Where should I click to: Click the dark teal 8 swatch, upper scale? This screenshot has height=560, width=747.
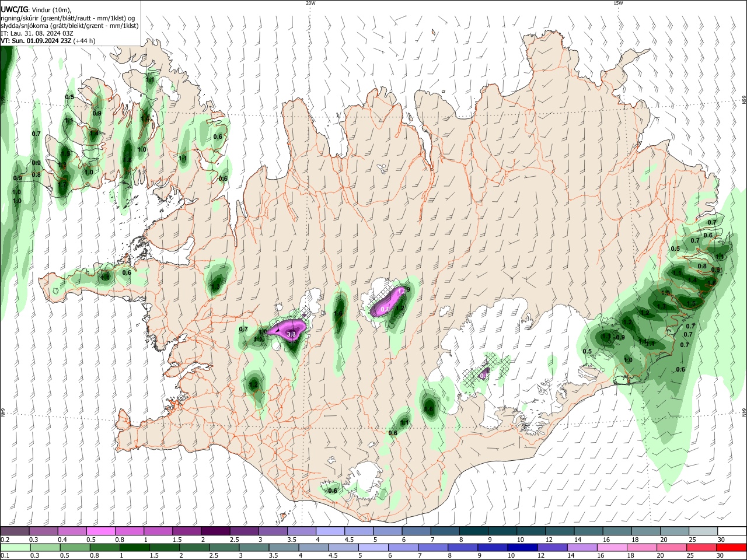[473, 531]
